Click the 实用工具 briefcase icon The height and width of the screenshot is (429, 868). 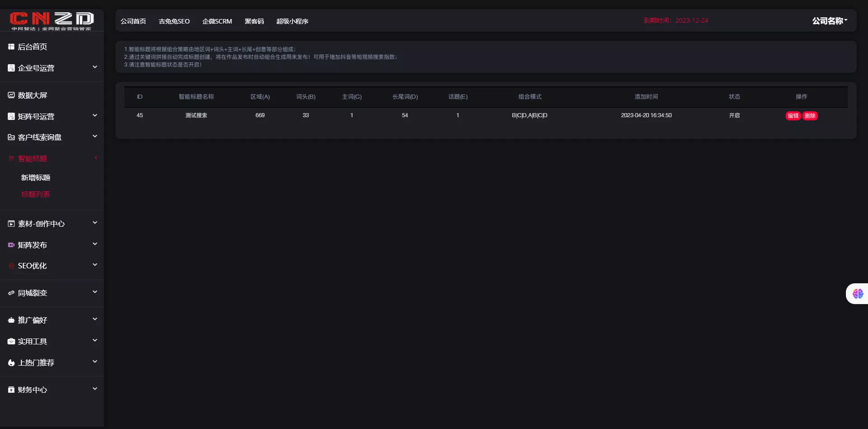11,341
